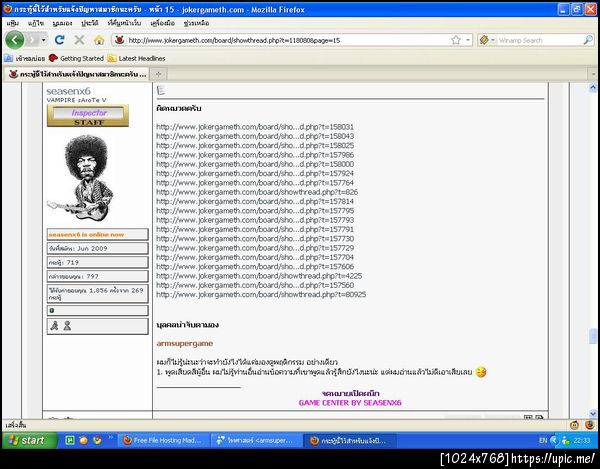Open link ending t=158043

pos(255,136)
